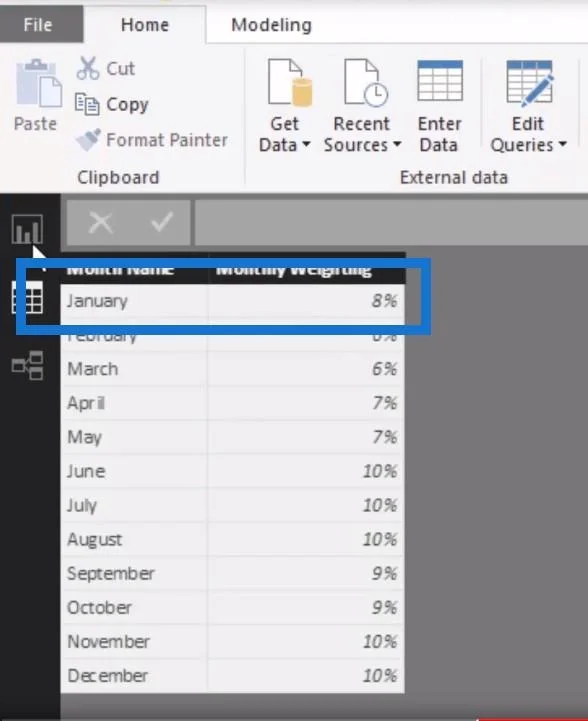Viewport: 588px width, 721px height.
Task: Click the Cut scissors icon
Action: [87, 68]
